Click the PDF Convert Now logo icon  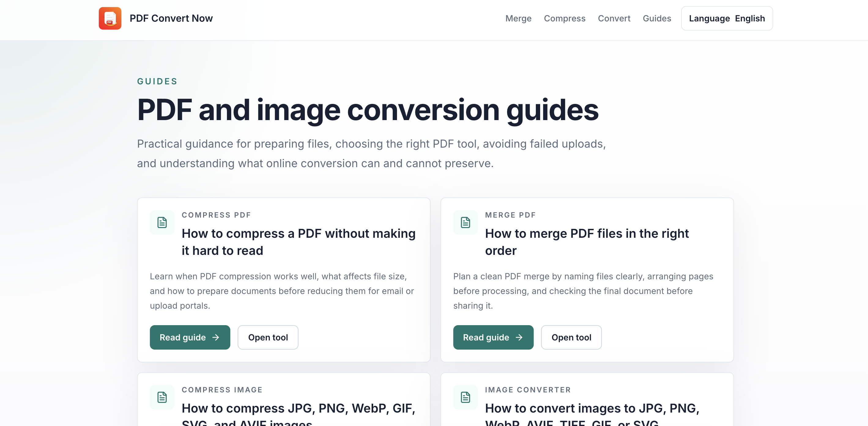tap(110, 18)
